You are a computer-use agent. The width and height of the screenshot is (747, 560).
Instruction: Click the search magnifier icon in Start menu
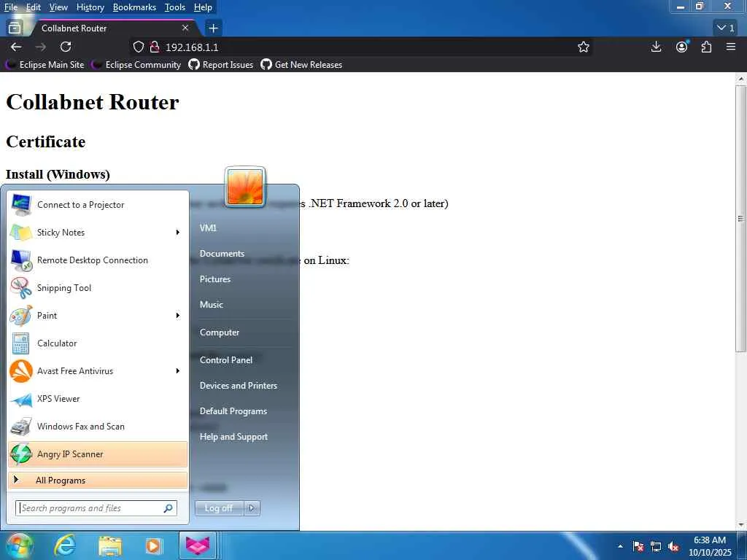(168, 508)
